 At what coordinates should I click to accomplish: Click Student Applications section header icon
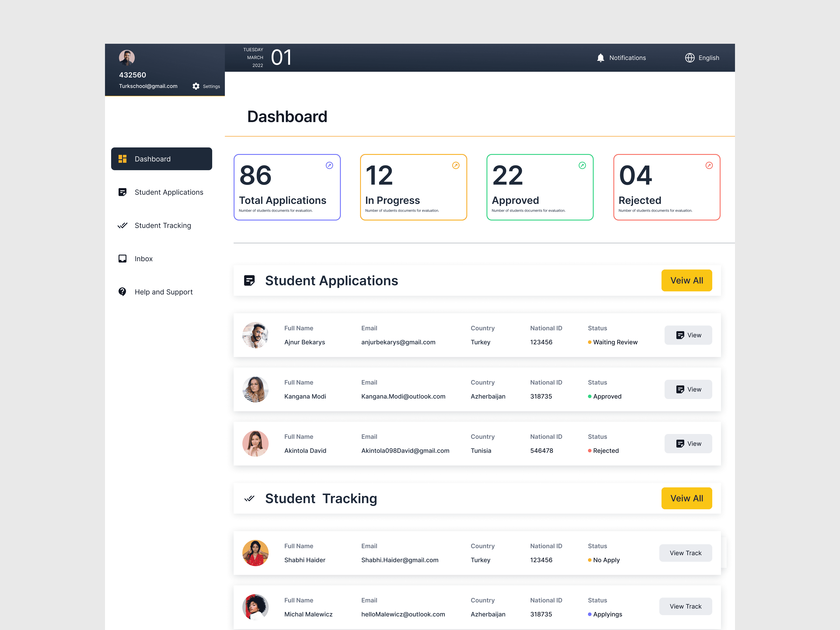249,281
